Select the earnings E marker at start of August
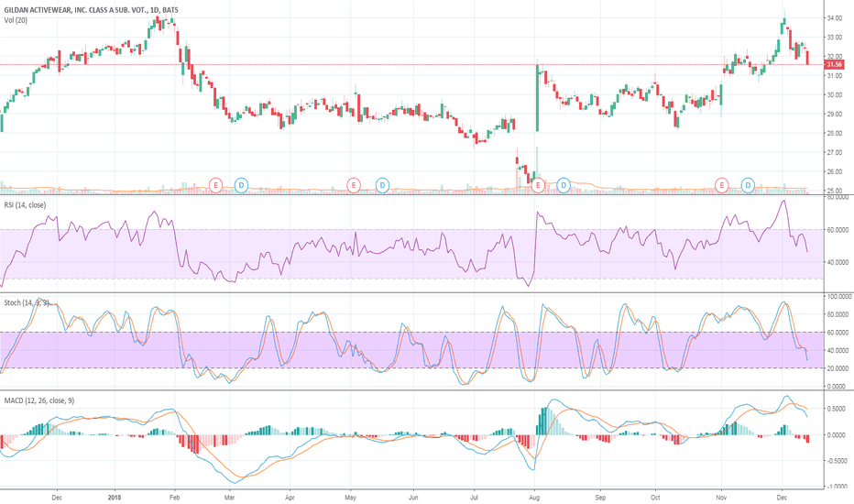 [538, 185]
